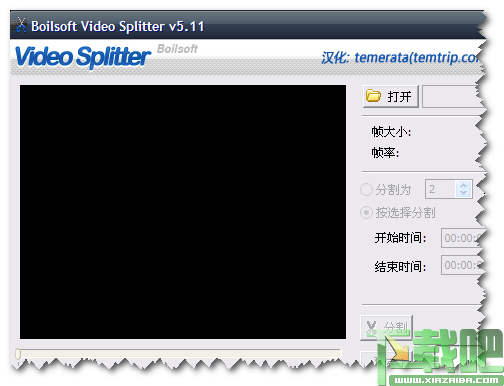Select the 分割为 radio option
This screenshot has height=386, width=504.
coord(366,189)
